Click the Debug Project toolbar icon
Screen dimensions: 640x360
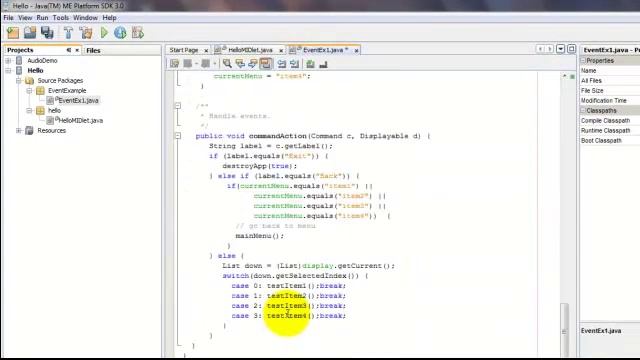tap(138, 33)
